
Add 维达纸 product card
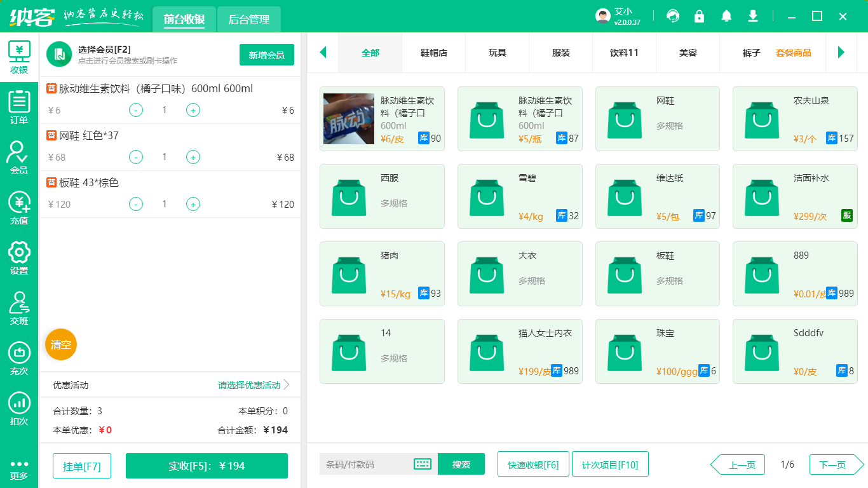[x=658, y=196]
